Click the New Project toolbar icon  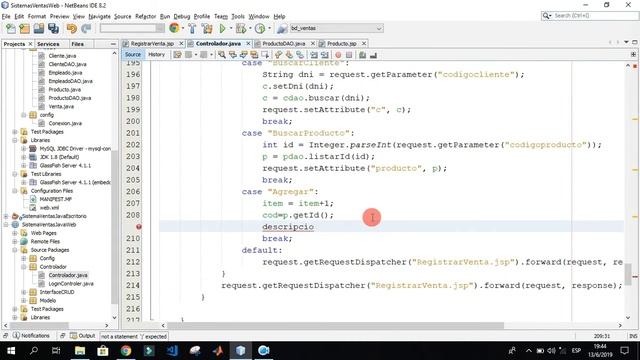coord(24,28)
